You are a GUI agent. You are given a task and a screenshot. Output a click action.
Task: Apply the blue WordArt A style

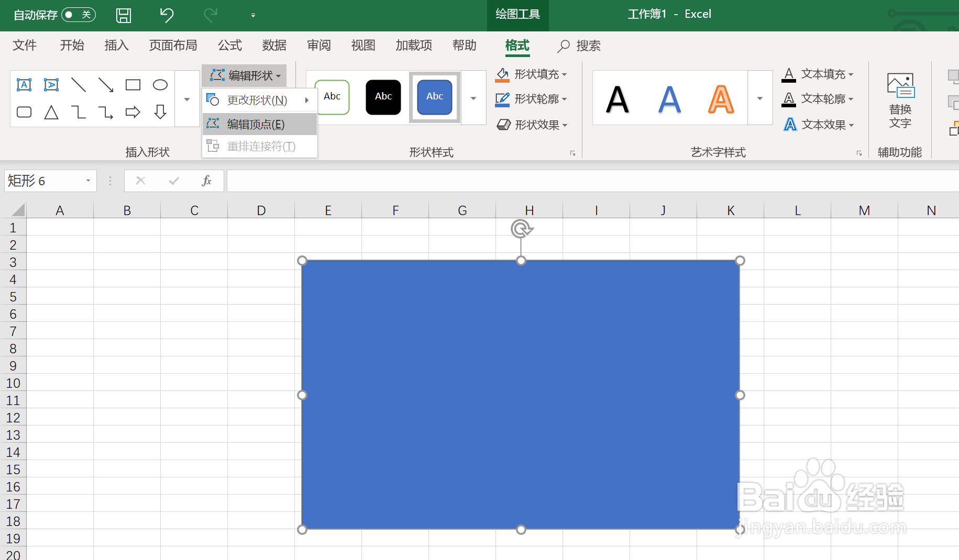[x=669, y=99]
